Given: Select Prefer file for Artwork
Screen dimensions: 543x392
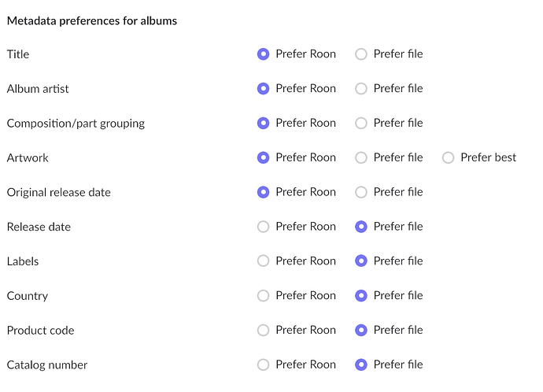Looking at the screenshot, I should [361, 157].
